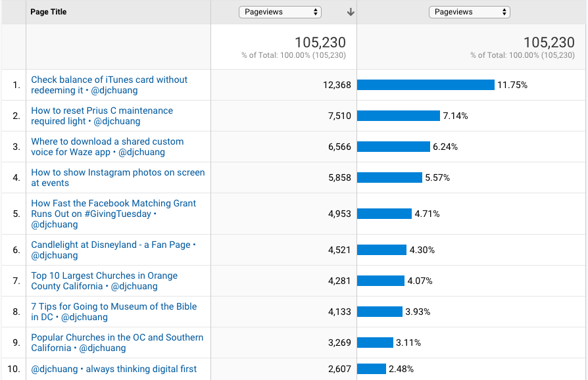Open 'Candlelight at Disneyland' page link

[x=113, y=250]
